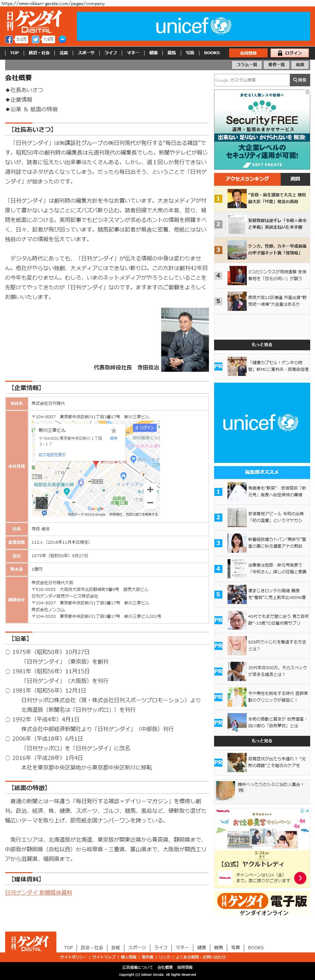Viewport: 315px width, 980px height.
Task: Click the magnifier 検索 search button
Action: coord(300,80)
